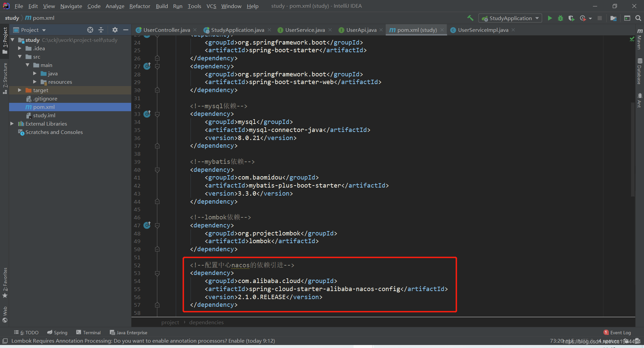Image resolution: width=644 pixels, height=348 pixels.
Task: Click the gutter bean icon on line 47
Action: click(x=147, y=225)
